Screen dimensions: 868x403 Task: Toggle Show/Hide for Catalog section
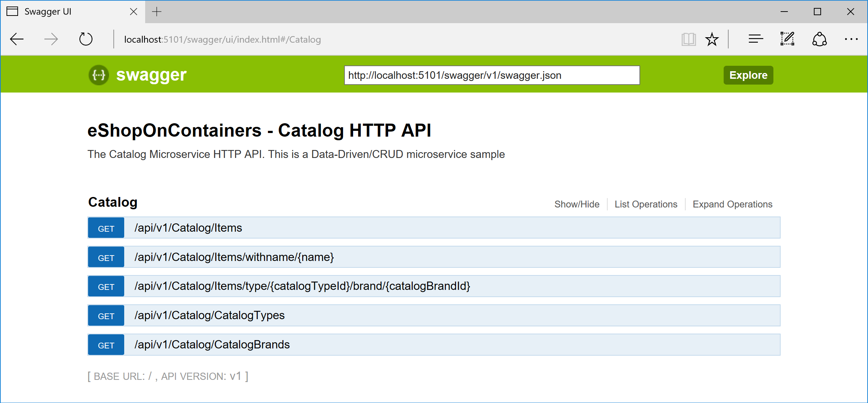click(x=577, y=204)
